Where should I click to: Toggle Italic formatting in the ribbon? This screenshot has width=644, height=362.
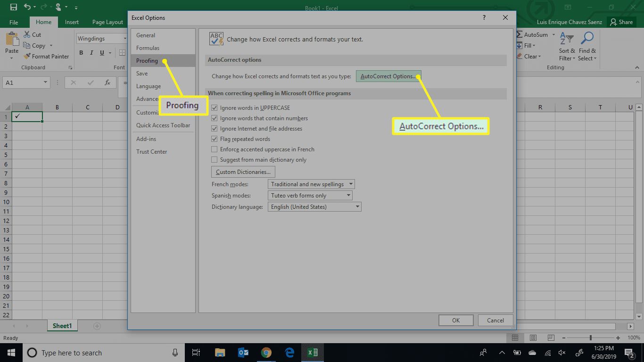pyautogui.click(x=91, y=53)
